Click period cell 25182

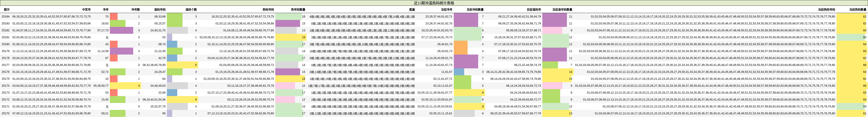pos(6,31)
